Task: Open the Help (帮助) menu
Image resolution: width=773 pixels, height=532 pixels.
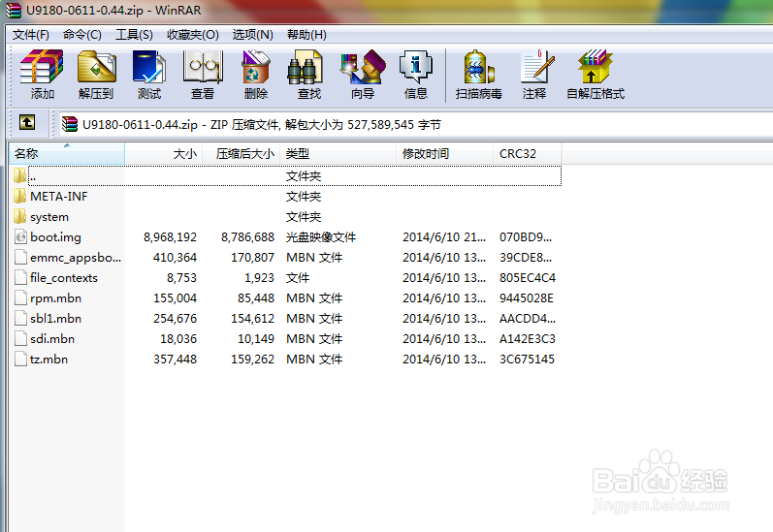Action: point(306,35)
